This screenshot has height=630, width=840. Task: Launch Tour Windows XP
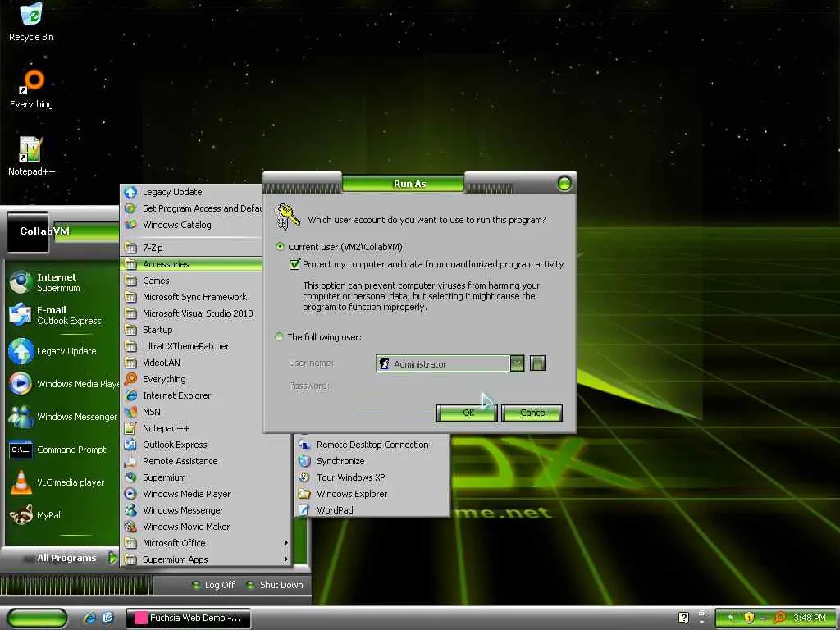(x=373, y=477)
